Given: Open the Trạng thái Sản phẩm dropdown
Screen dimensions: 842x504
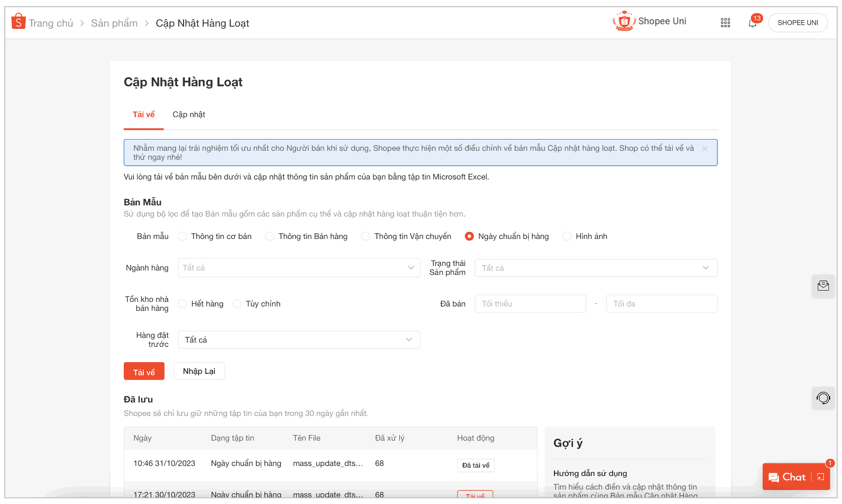Looking at the screenshot, I should tap(595, 268).
